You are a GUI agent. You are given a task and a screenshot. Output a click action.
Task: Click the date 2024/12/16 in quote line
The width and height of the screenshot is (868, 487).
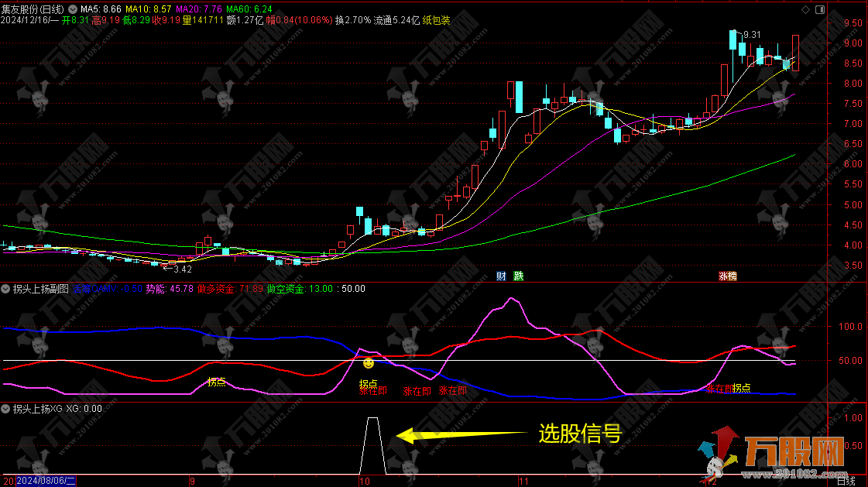[x=26, y=20]
